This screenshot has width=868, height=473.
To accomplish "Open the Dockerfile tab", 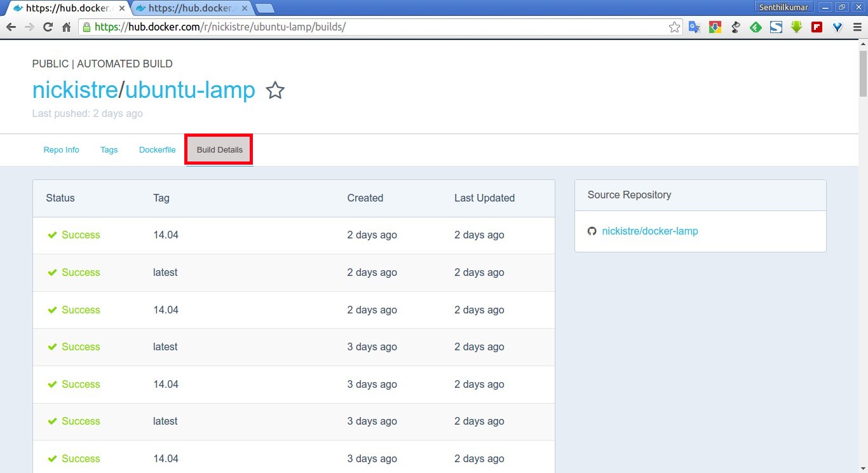I will click(x=158, y=150).
